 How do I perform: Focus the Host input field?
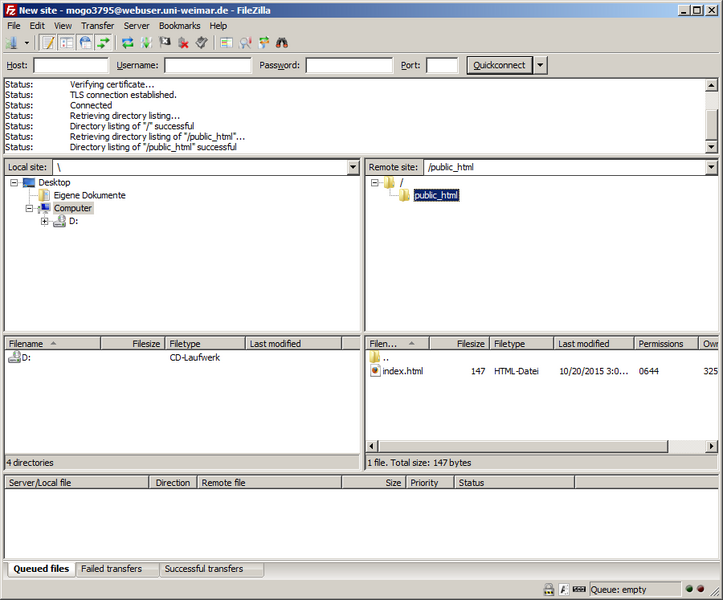(x=71, y=65)
